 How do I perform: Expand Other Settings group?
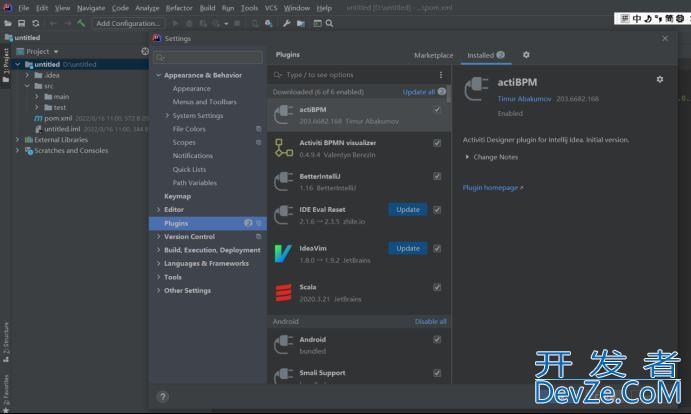[x=158, y=291]
